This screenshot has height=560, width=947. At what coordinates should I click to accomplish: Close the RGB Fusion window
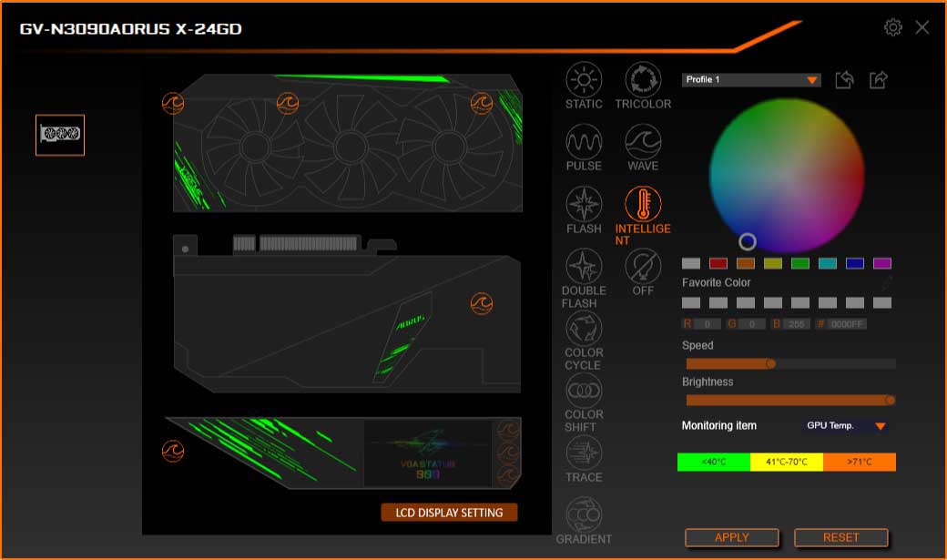click(922, 27)
